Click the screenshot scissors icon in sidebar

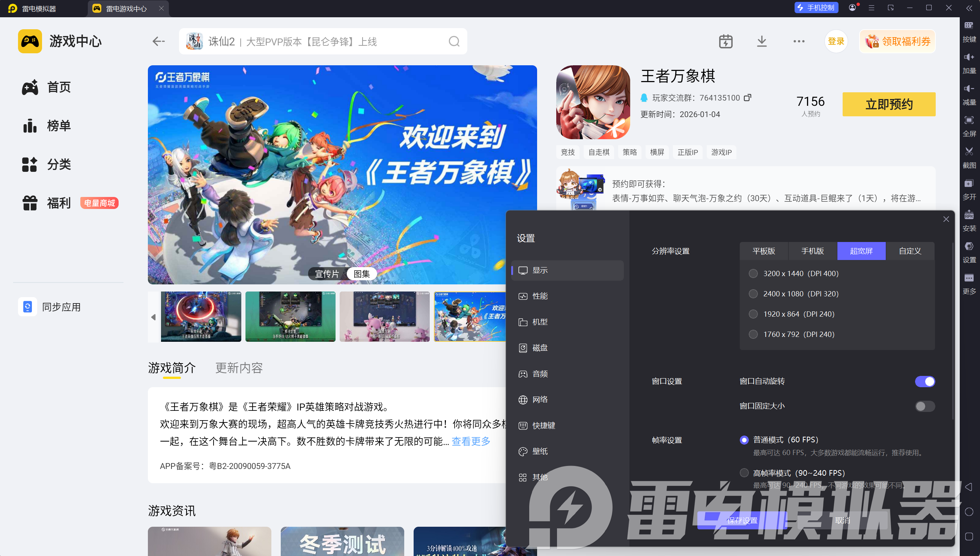point(968,152)
